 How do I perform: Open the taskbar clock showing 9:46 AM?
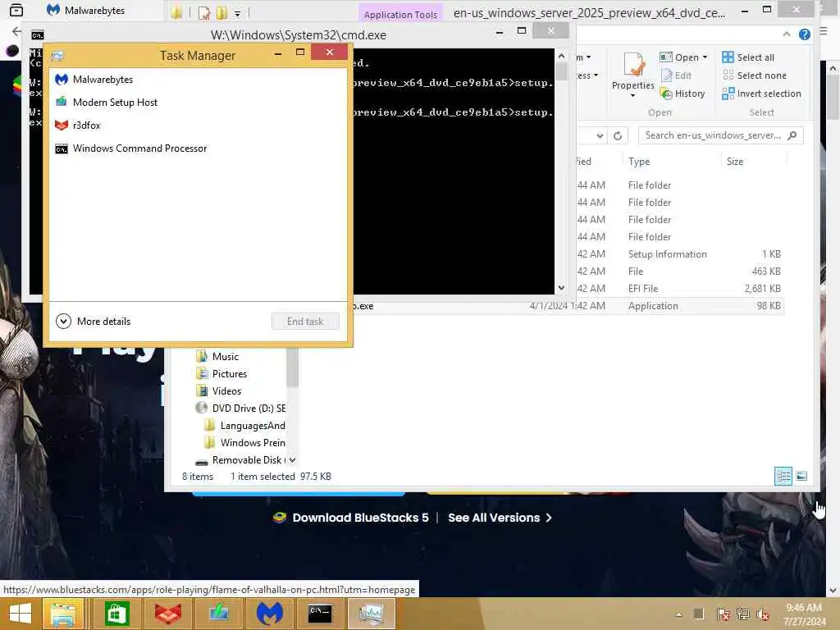pyautogui.click(x=804, y=614)
